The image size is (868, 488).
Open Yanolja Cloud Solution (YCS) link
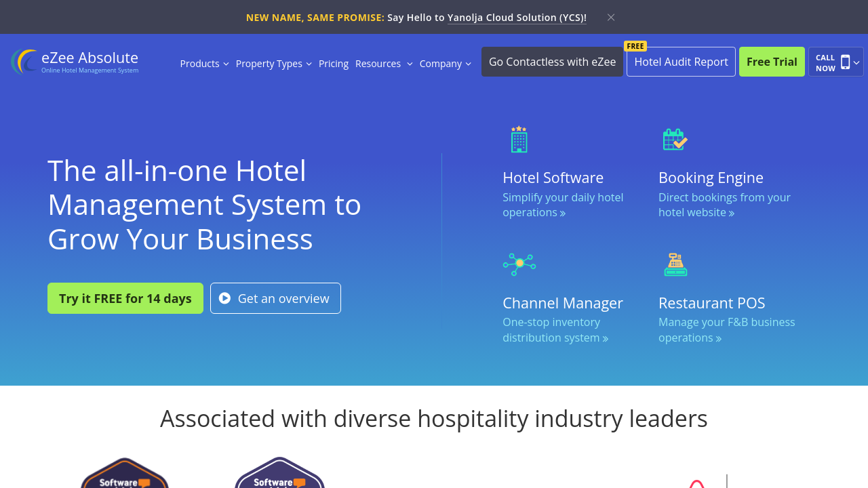(516, 18)
